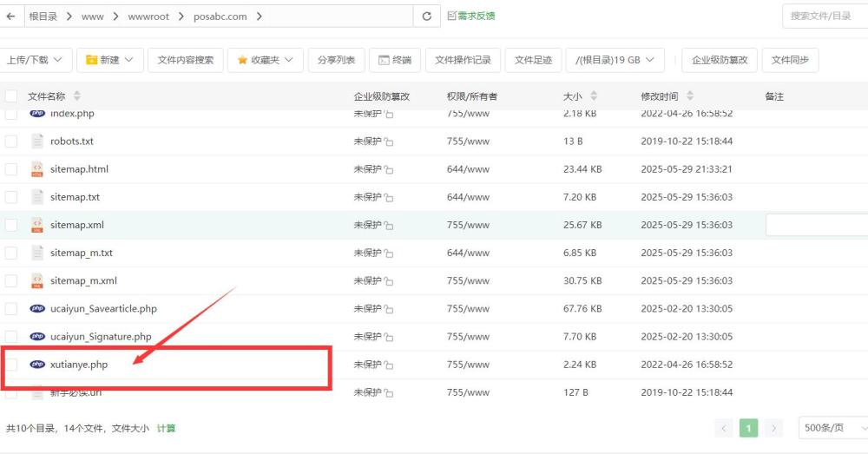The width and height of the screenshot is (868, 454).
Task: Open the xutianye.php file name
Action: click(x=79, y=365)
